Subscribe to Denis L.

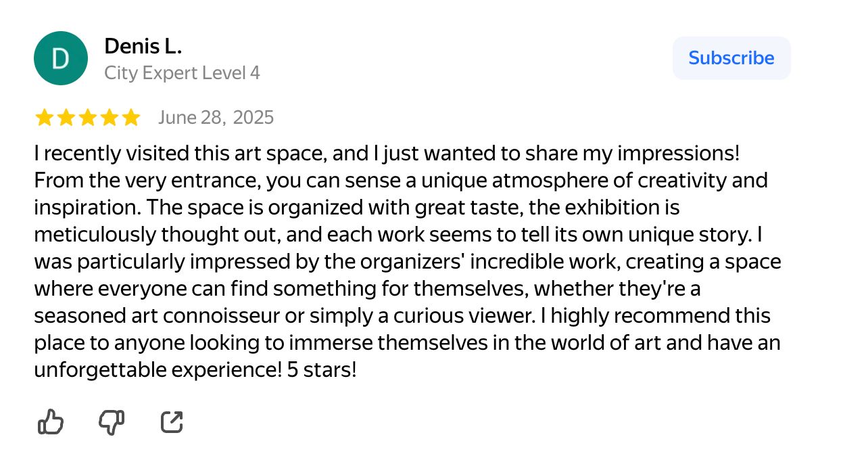pyautogui.click(x=731, y=58)
